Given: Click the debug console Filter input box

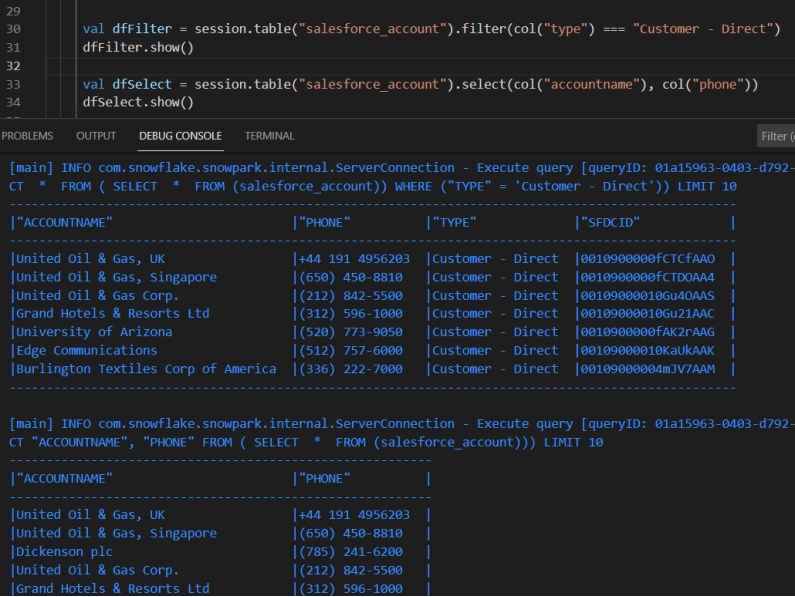Looking at the screenshot, I should click(776, 136).
